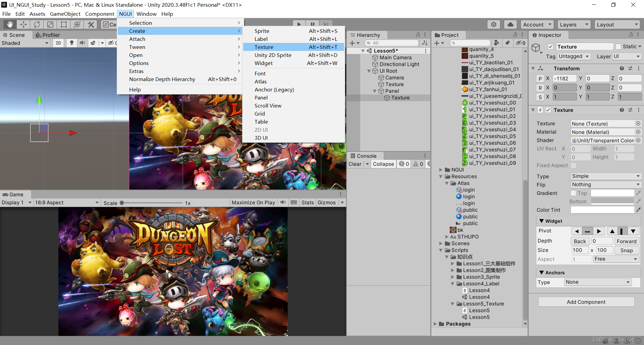Toggle the Texture object active checkbox
The width and height of the screenshot is (644, 345).
point(550,47)
